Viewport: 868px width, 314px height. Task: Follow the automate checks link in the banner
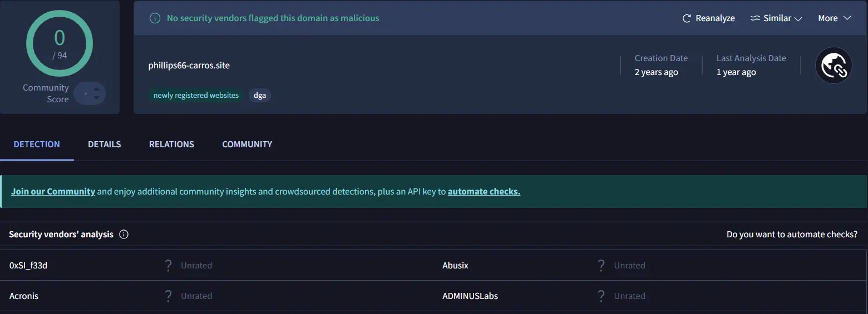click(484, 192)
